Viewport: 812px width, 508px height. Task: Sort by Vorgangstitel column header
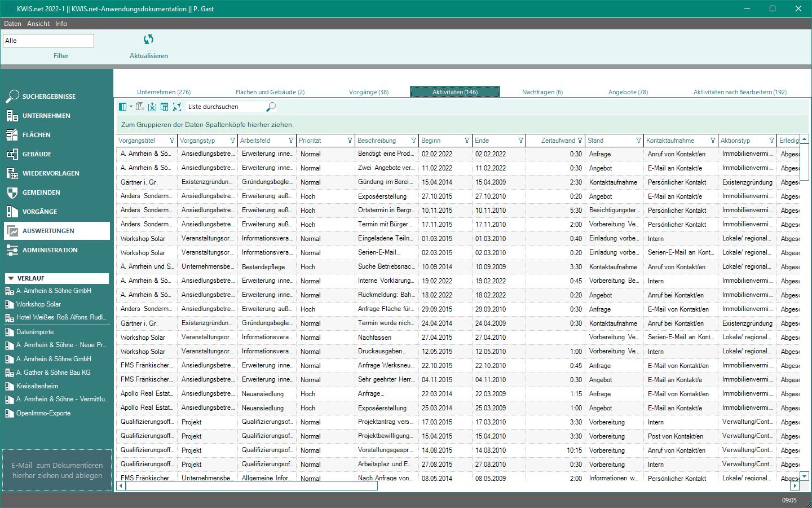coord(137,141)
